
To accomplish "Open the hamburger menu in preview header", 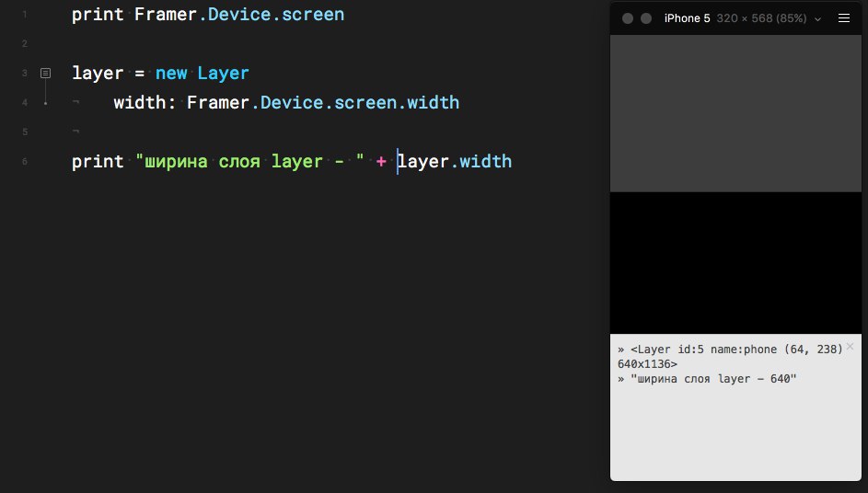I will point(844,18).
